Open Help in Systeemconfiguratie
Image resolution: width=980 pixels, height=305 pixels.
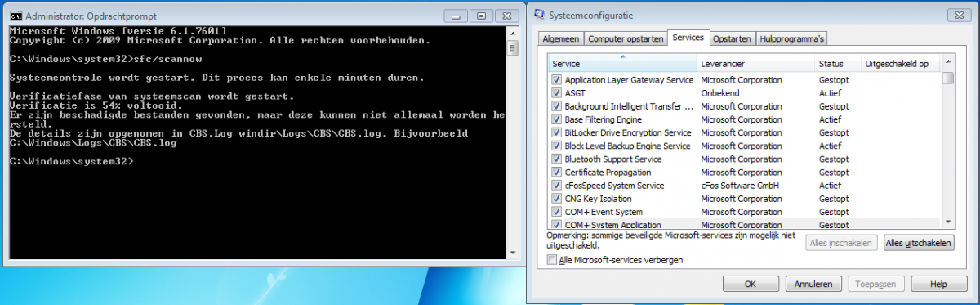tap(938, 284)
